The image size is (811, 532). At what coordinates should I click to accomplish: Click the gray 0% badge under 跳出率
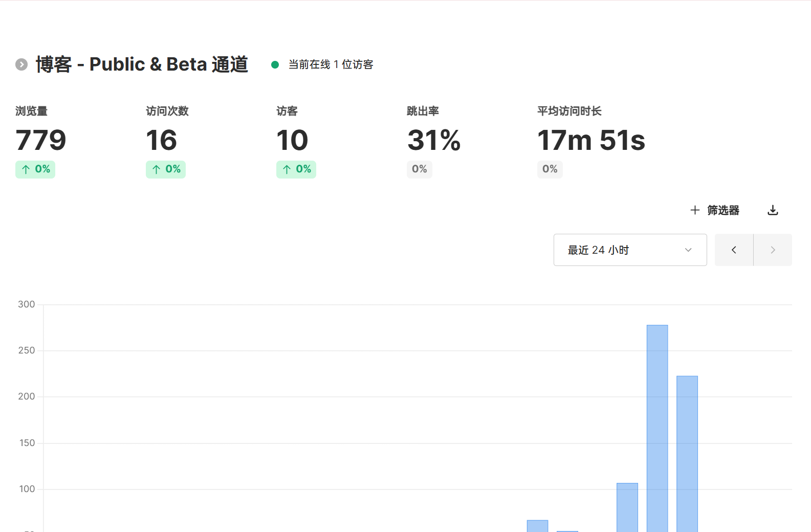pos(419,169)
